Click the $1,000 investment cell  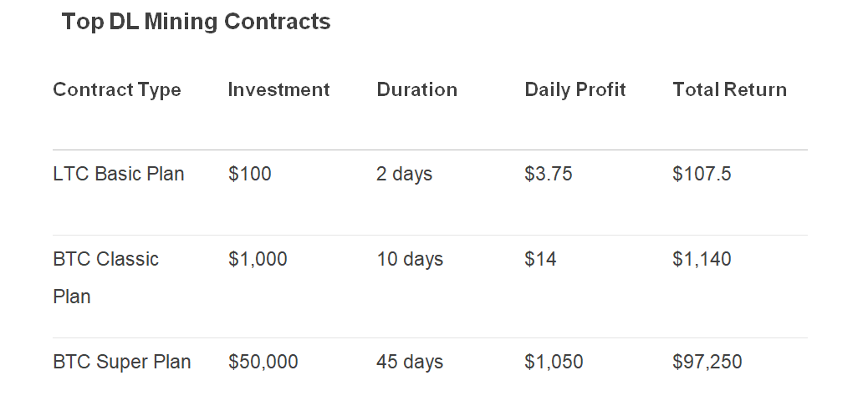[258, 259]
